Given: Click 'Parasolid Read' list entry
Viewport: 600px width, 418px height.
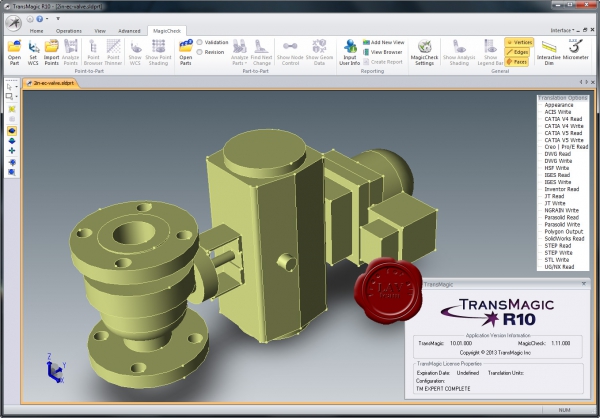Looking at the screenshot, I should pyautogui.click(x=561, y=217).
